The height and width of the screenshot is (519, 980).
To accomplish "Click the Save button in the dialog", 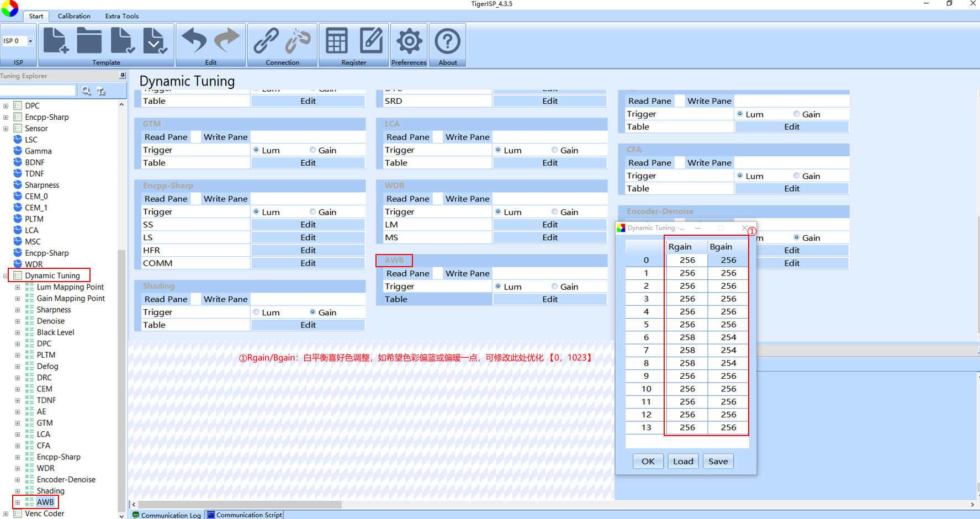I will point(718,461).
